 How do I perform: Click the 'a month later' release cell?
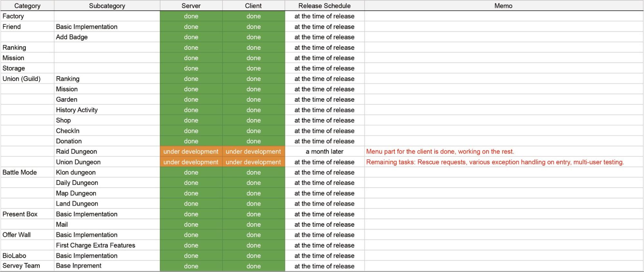(324, 152)
